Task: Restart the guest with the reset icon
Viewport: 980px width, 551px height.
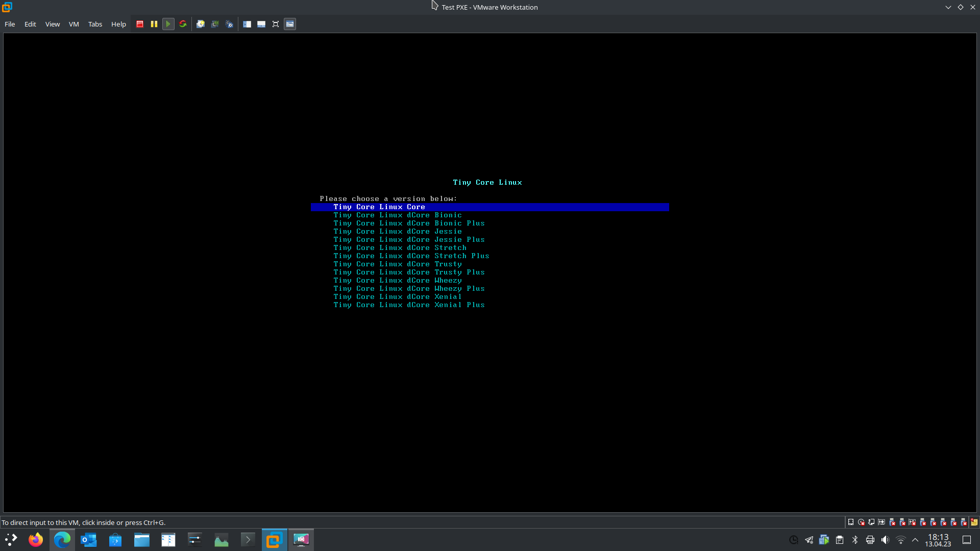Action: click(x=183, y=24)
